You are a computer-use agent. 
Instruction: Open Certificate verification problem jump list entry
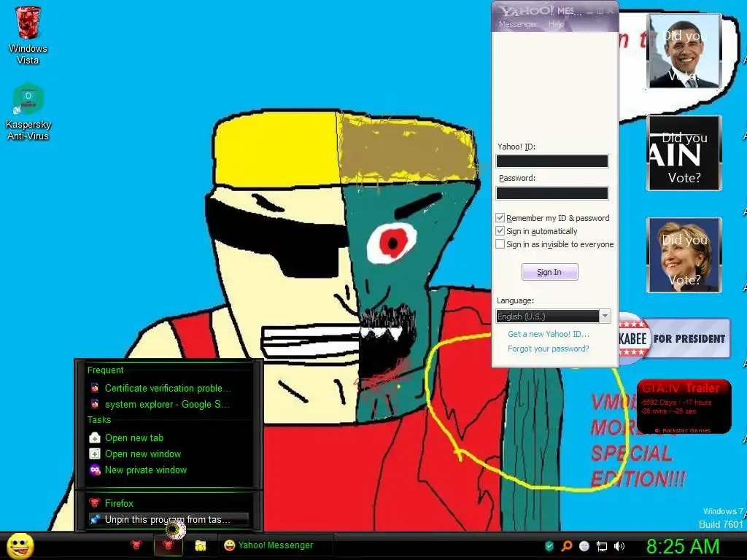pos(168,388)
